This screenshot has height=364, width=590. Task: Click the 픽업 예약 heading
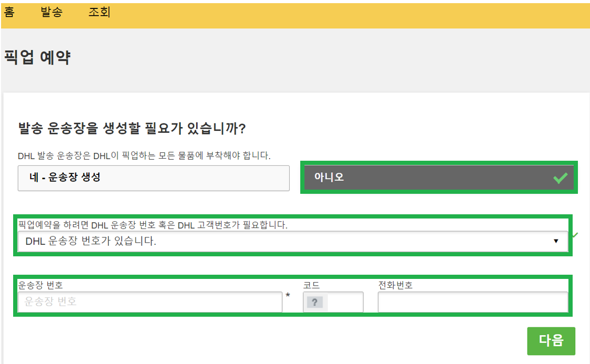(37, 58)
